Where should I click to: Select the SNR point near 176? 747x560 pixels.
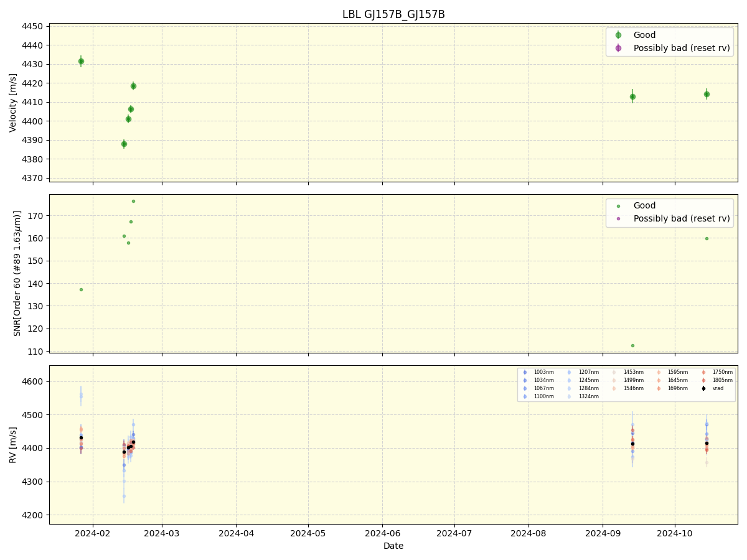(x=133, y=201)
